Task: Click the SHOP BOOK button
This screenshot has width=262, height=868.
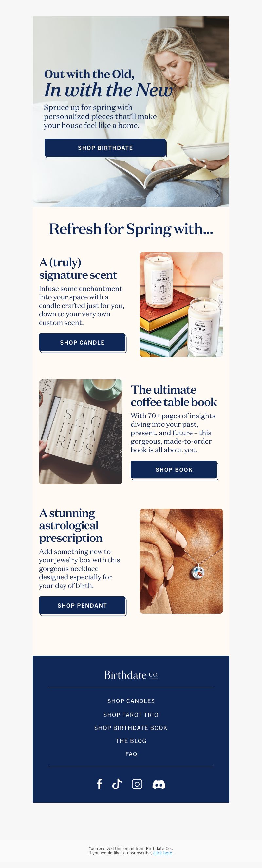Action: (174, 470)
